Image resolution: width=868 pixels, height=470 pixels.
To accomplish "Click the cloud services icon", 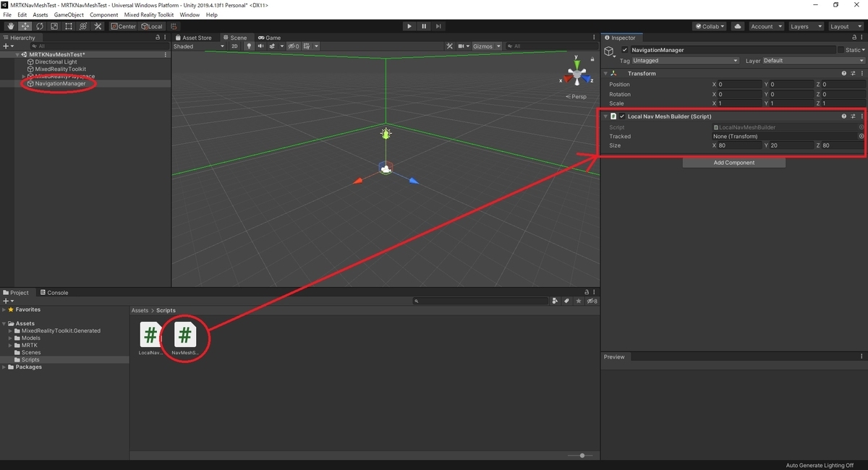I will tap(737, 26).
